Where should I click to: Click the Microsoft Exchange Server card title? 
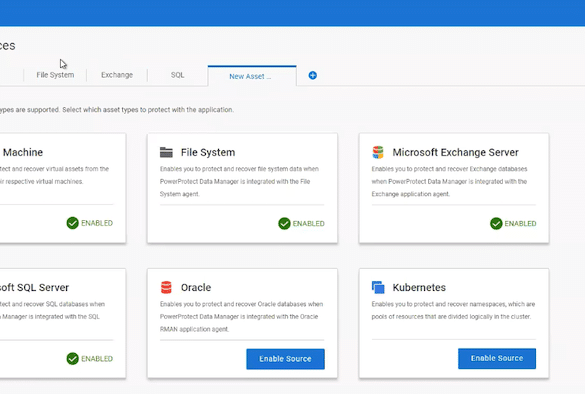point(456,152)
